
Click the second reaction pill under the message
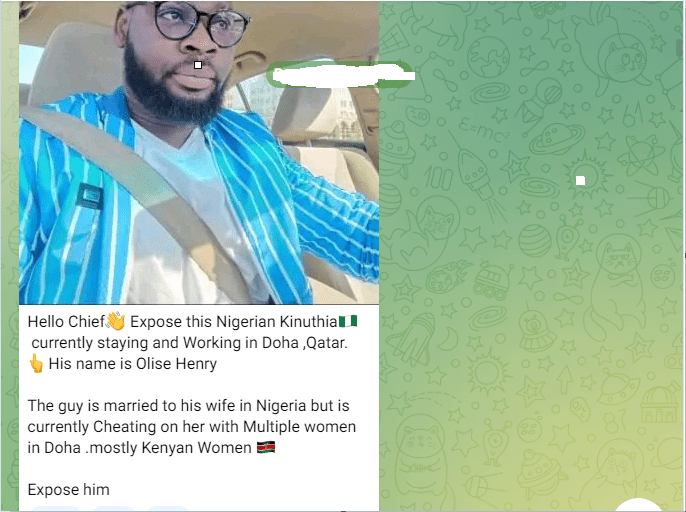tap(113, 509)
